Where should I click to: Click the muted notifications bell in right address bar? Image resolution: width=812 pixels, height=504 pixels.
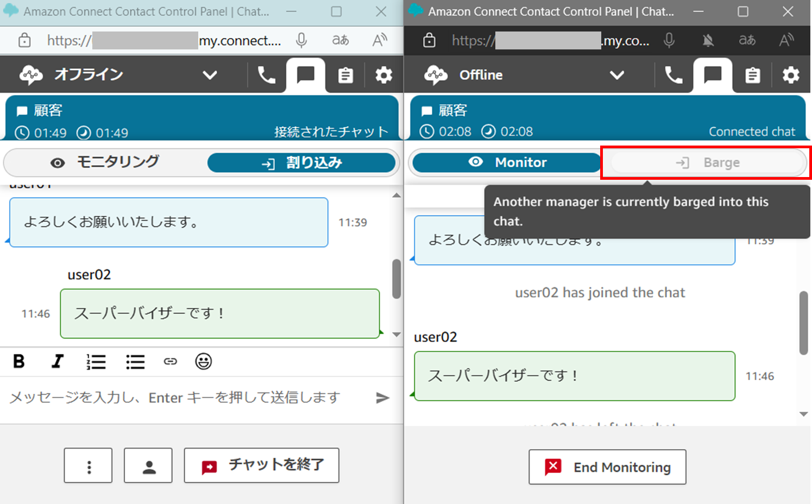point(708,40)
